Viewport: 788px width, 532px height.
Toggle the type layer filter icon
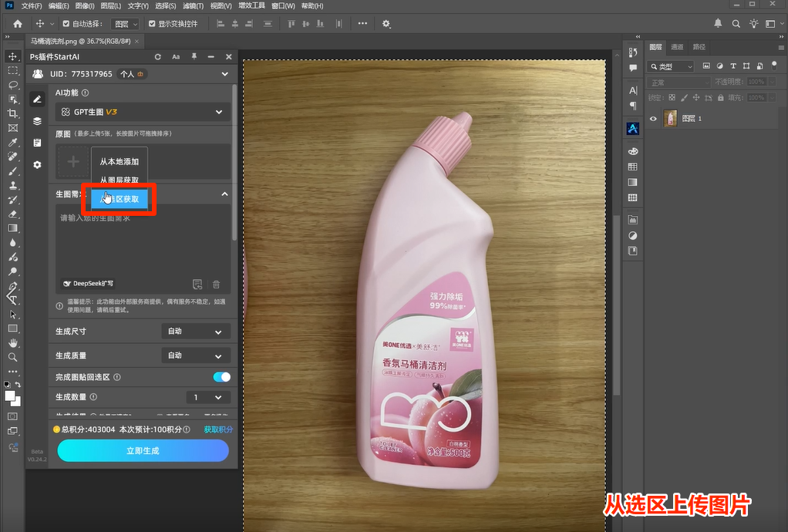coord(732,66)
